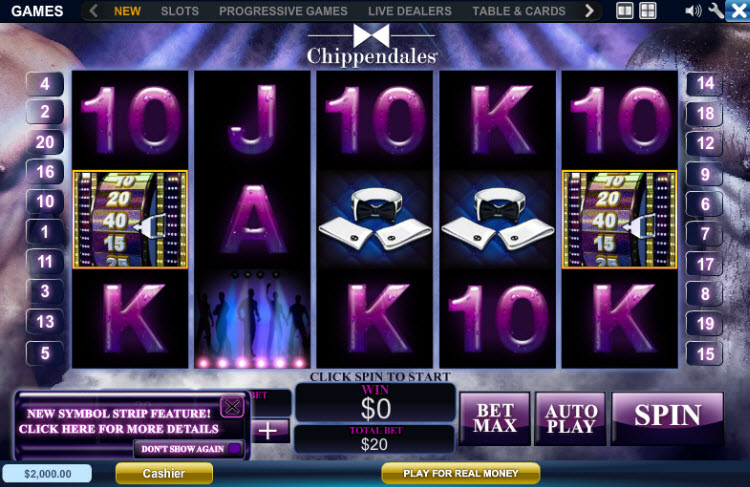Image resolution: width=750 pixels, height=487 pixels.
Task: Switch to split two-panel view icon
Action: point(625,11)
